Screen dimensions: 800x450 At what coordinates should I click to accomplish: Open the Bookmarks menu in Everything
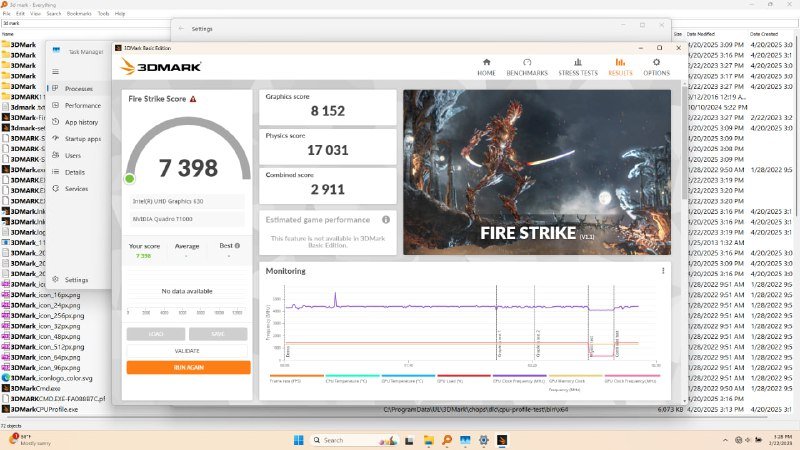[78, 13]
